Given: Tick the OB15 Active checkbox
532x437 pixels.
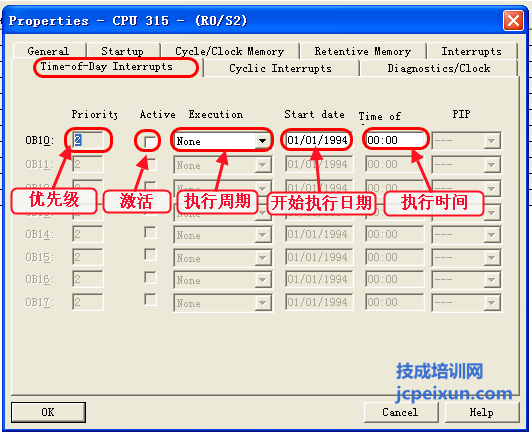Looking at the screenshot, I should tap(150, 255).
